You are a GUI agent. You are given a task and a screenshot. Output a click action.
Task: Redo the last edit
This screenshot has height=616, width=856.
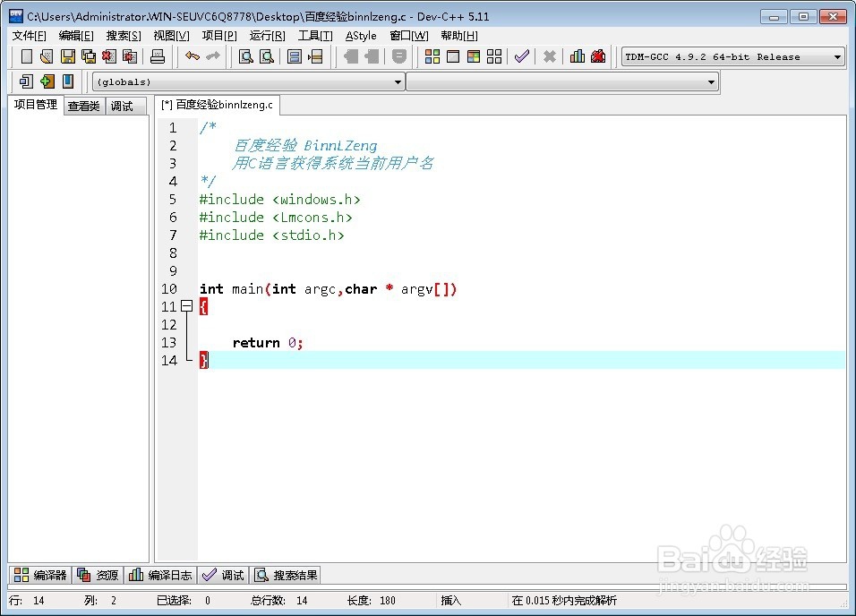[213, 56]
